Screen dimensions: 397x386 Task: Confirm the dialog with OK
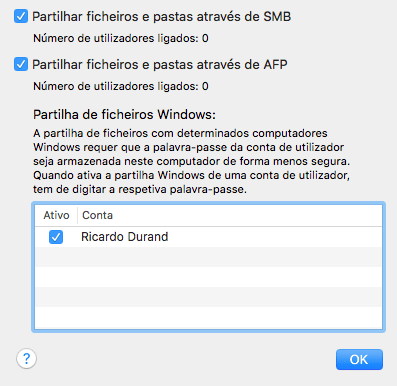[x=359, y=359]
